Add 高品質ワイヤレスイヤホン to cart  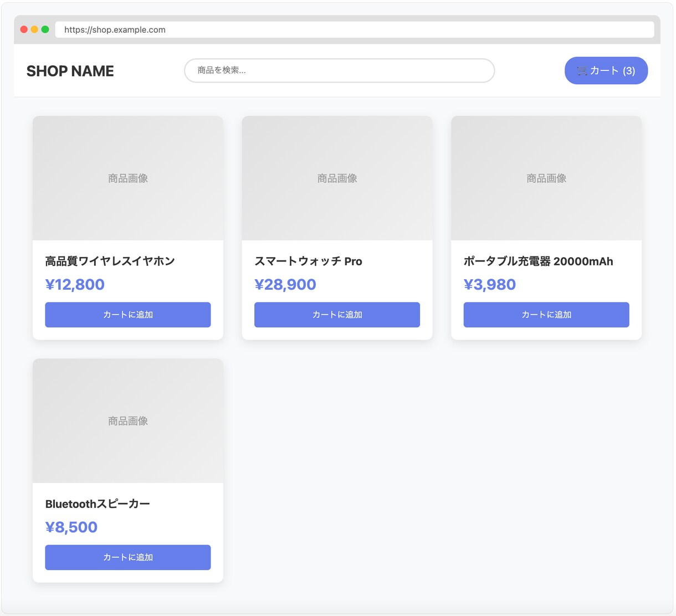128,315
